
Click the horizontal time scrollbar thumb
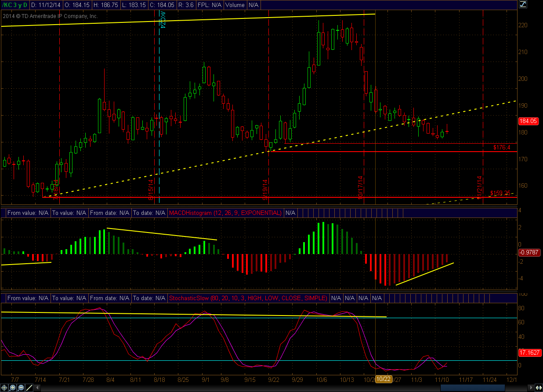tap(473, 388)
